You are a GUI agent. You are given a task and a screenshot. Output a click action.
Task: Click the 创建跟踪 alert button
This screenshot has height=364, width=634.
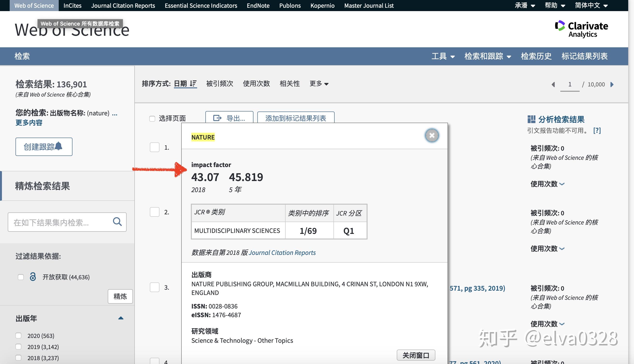click(x=44, y=147)
